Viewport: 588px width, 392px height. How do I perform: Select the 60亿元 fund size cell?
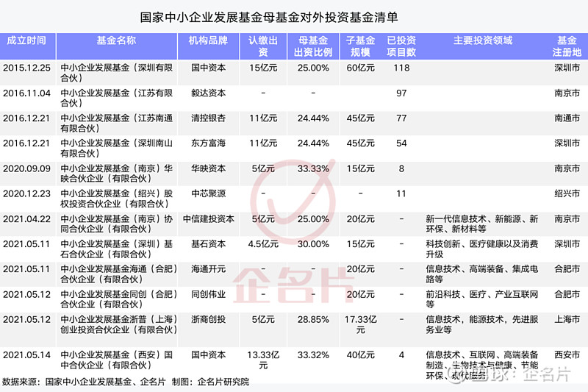[x=360, y=68]
